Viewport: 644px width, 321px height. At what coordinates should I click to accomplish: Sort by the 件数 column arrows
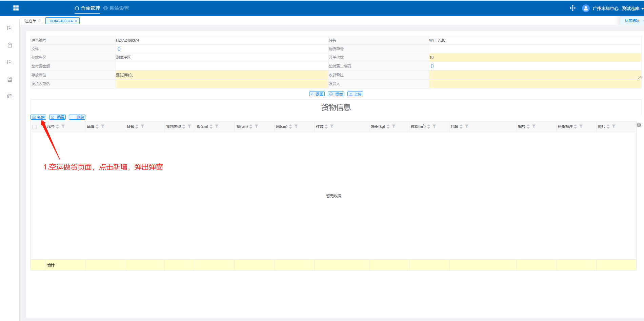(326, 126)
